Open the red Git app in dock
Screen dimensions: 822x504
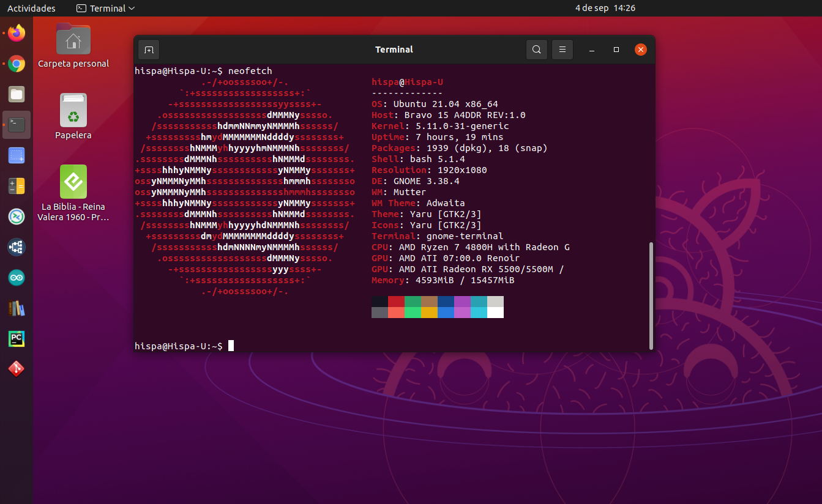click(17, 369)
